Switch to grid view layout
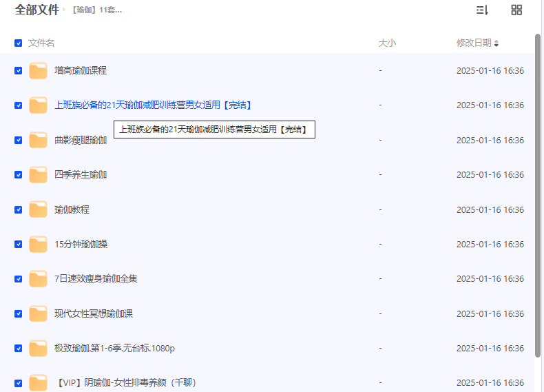 coord(516,10)
